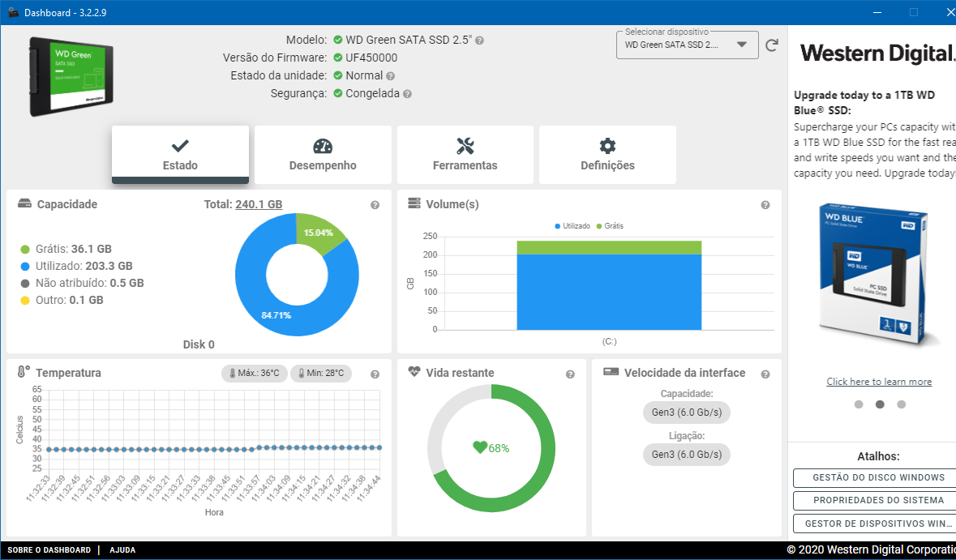Open help for the Temperatura panel
Viewport: 956px width, 560px height.
click(375, 374)
